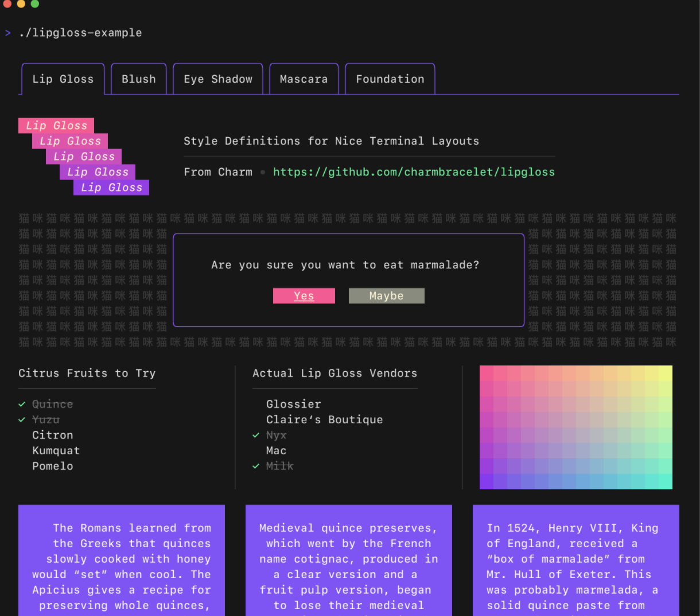The height and width of the screenshot is (616, 700).
Task: Click the Henry VIII marmalade paragraph box
Action: click(x=576, y=560)
